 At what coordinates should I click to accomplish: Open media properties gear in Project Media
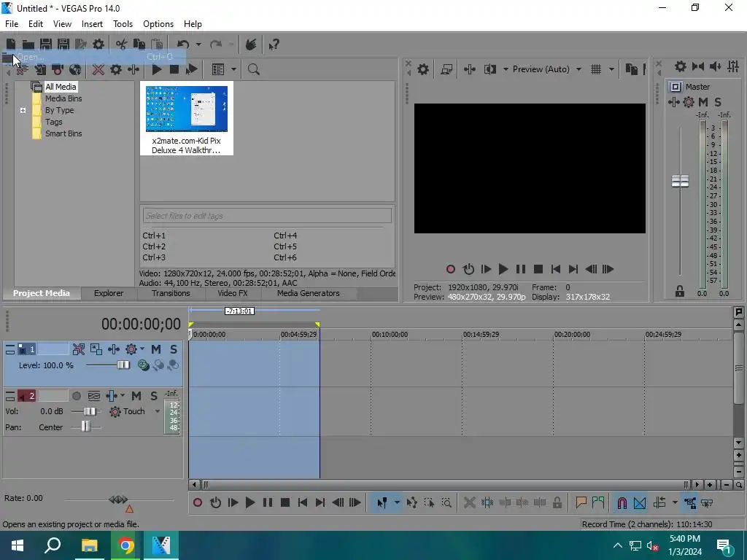pyautogui.click(x=116, y=69)
